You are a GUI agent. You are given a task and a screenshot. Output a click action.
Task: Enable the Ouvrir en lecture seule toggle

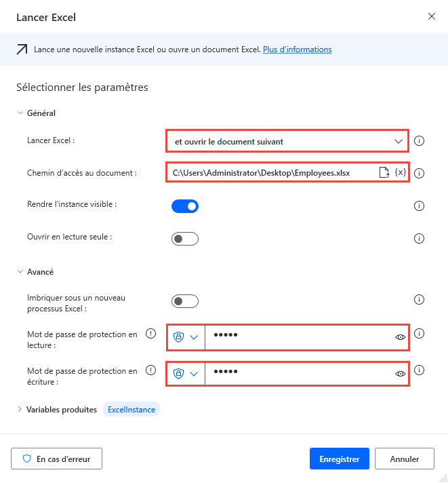pyautogui.click(x=185, y=238)
